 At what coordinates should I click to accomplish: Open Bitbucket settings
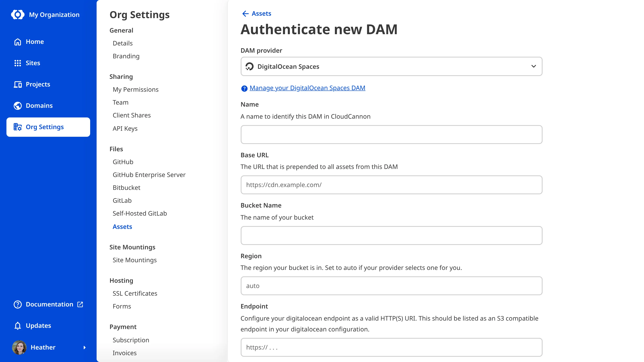127,188
